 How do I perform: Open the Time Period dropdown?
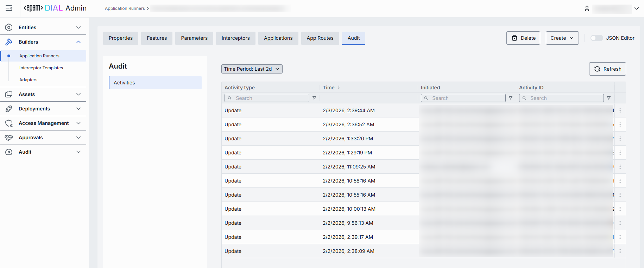(252, 69)
